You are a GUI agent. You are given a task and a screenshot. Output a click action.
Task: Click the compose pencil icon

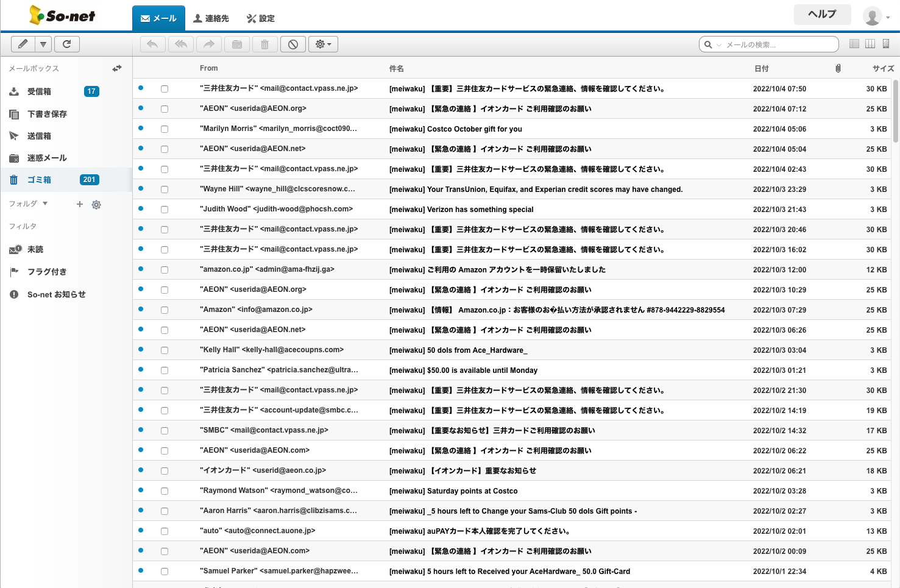pyautogui.click(x=23, y=44)
